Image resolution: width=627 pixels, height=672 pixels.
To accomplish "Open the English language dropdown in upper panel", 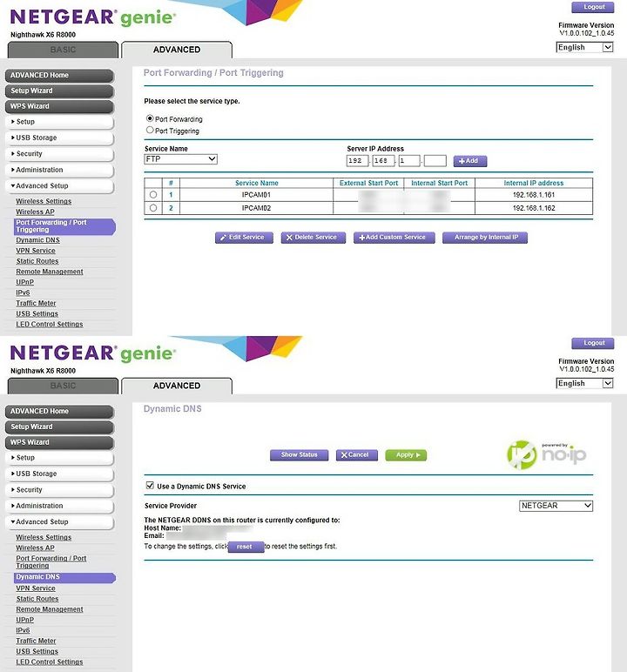I will [x=584, y=47].
